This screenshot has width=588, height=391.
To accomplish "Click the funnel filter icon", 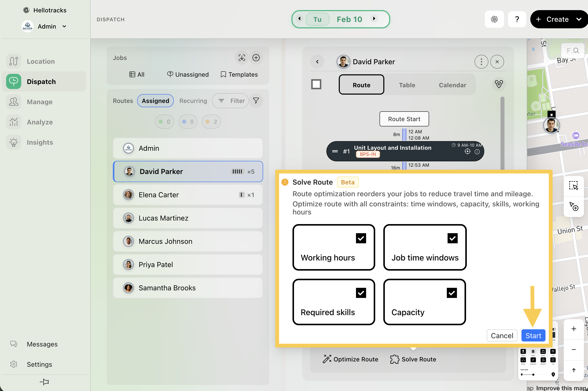I will point(256,101).
